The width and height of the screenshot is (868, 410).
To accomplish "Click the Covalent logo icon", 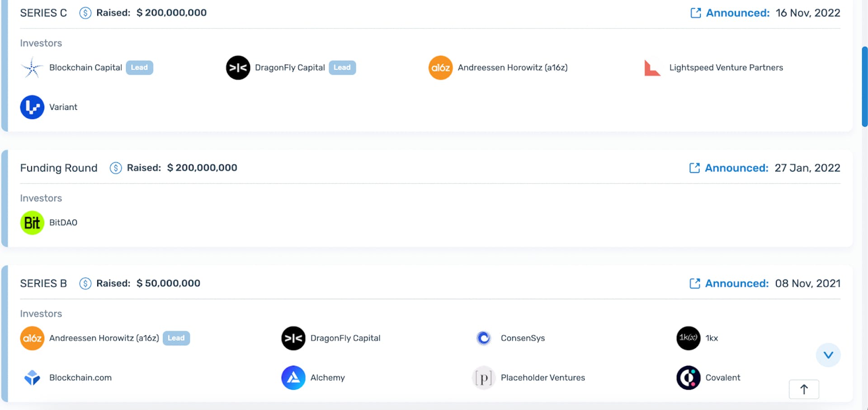I will coord(689,377).
